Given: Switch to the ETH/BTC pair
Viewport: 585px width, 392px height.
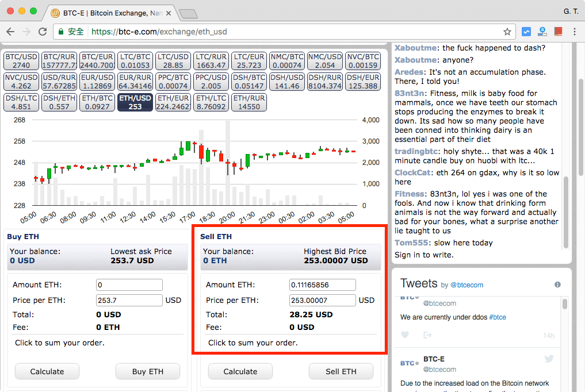Looking at the screenshot, I should (x=97, y=102).
